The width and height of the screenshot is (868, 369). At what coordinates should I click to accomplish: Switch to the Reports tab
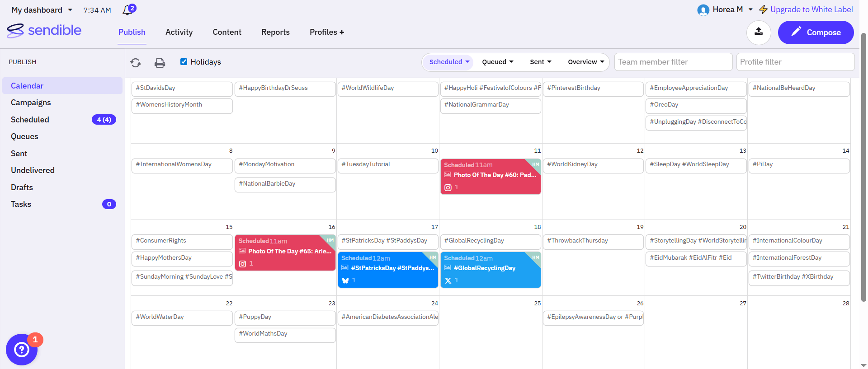click(x=275, y=32)
